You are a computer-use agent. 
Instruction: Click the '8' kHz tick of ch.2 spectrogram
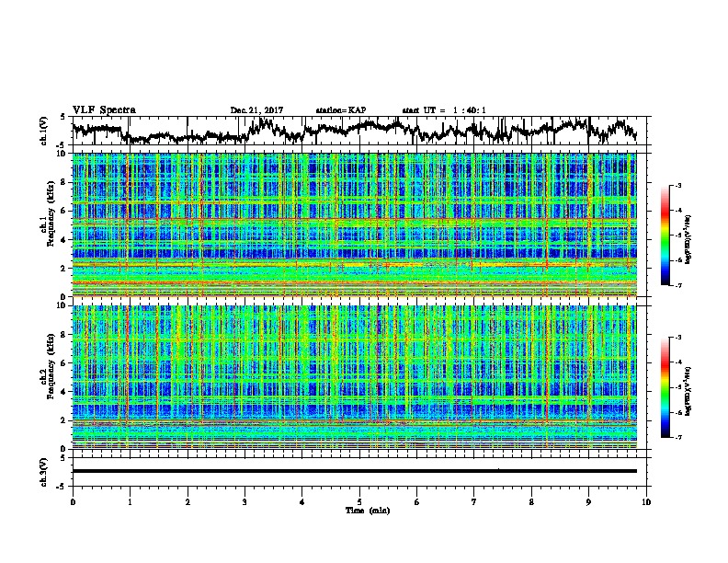64,335
